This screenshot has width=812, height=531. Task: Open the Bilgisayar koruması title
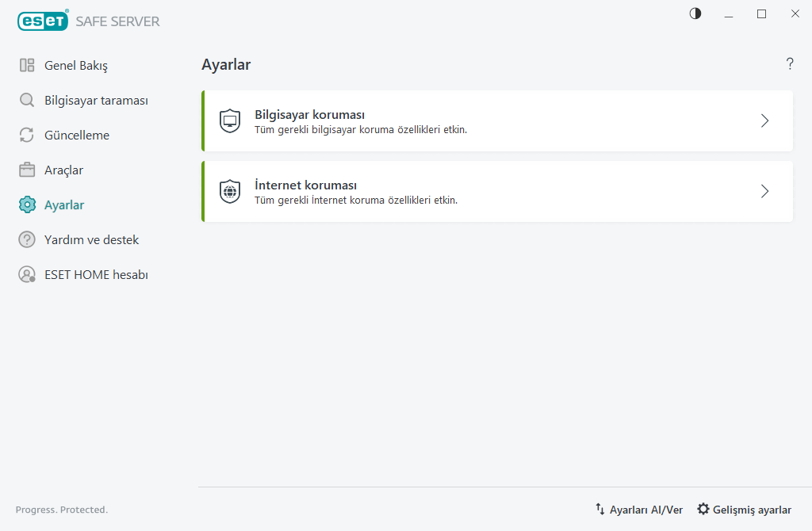(x=310, y=114)
